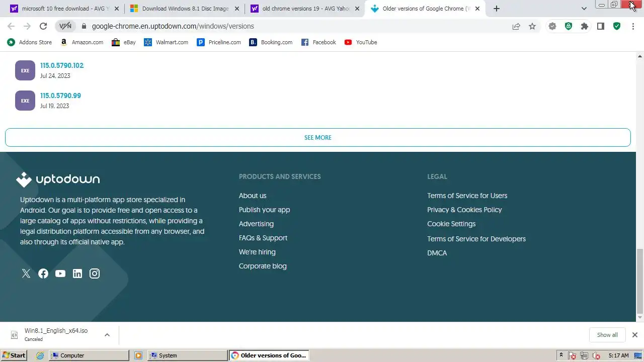Bookmark this page with star icon
Image resolution: width=644 pixels, height=362 pixels.
click(532, 26)
